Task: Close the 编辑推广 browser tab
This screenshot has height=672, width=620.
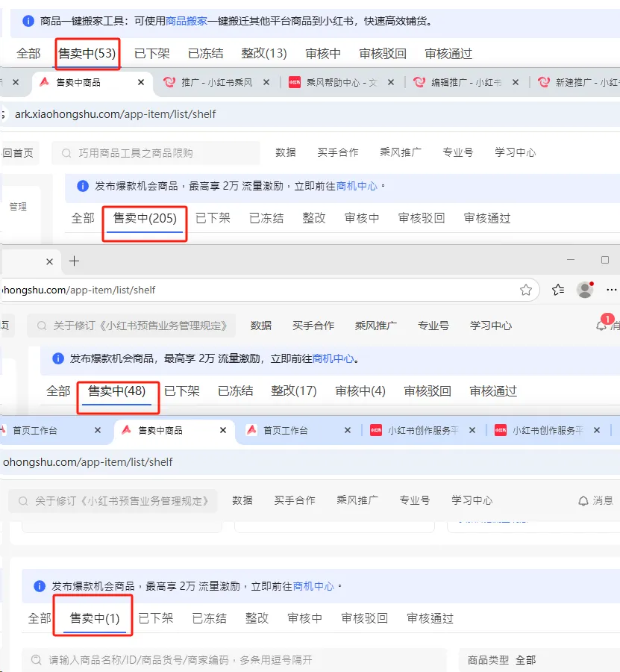Action: click(516, 82)
